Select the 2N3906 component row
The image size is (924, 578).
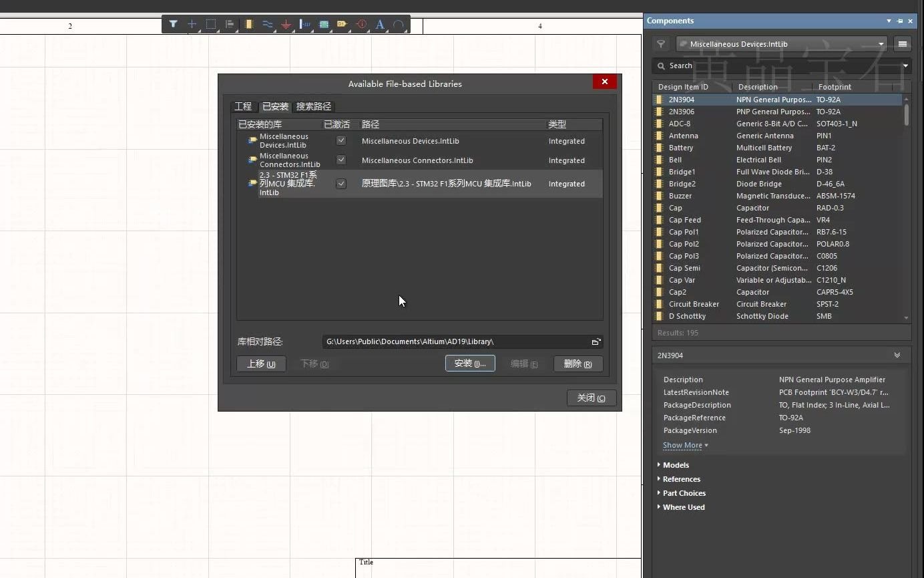coord(778,112)
